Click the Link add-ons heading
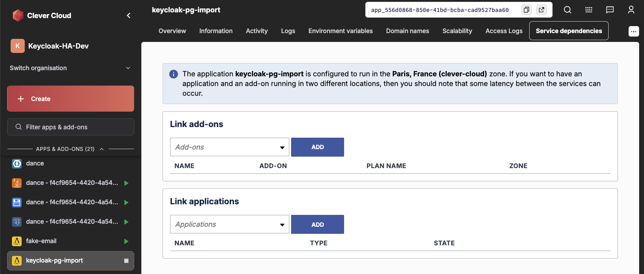This screenshot has width=644, height=274. click(x=197, y=124)
